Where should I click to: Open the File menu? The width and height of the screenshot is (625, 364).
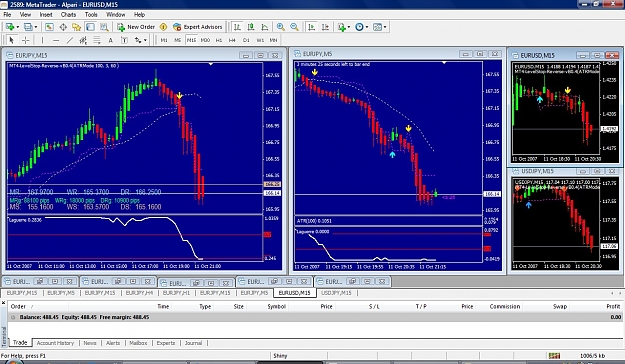click(x=7, y=14)
